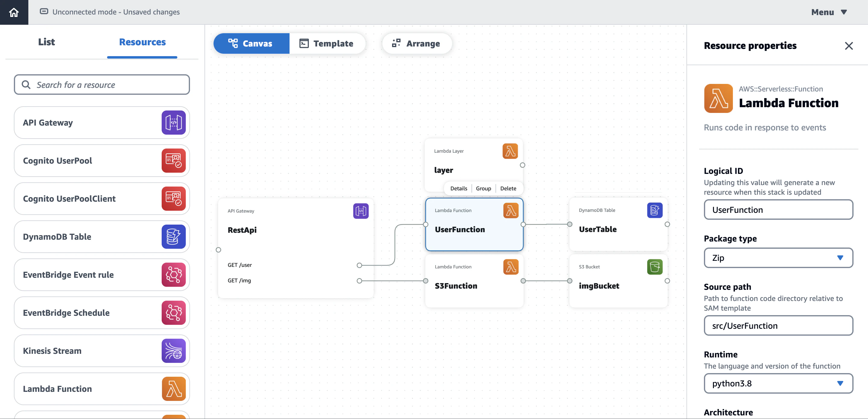Click the S3 icon on imgBucket card

click(x=655, y=267)
